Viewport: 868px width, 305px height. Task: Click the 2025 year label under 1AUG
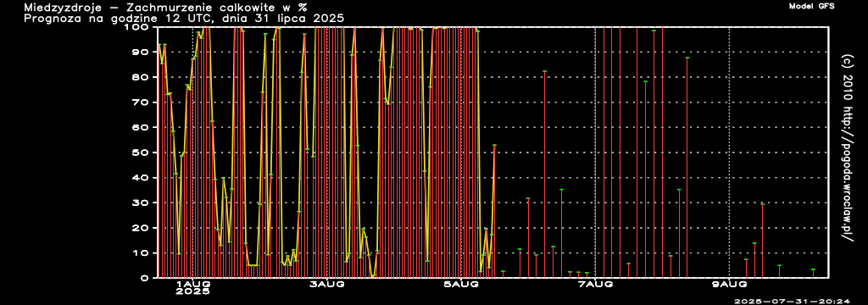tap(192, 292)
